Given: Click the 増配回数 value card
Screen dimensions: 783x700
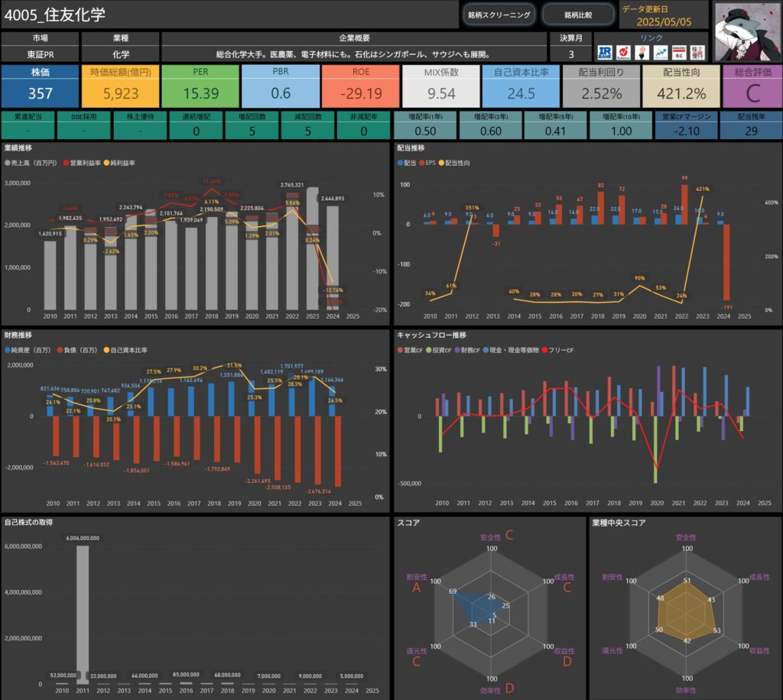Looking at the screenshot, I should click(252, 125).
